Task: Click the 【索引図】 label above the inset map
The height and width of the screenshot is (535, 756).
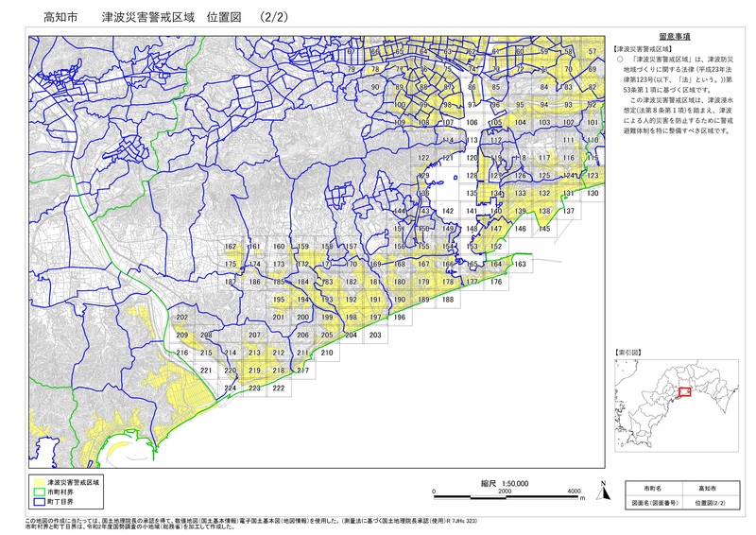Action: (x=627, y=351)
